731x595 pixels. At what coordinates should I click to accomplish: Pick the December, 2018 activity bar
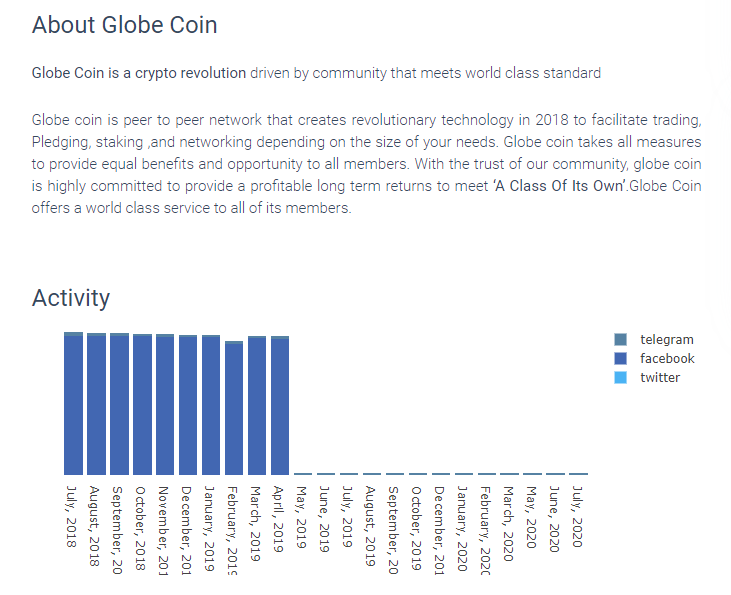(188, 406)
